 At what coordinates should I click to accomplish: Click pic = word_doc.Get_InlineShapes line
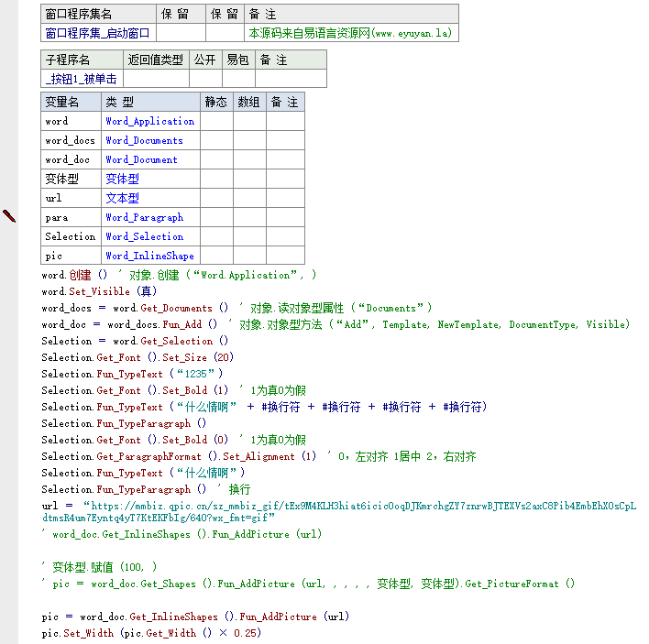pyautogui.click(x=196, y=617)
